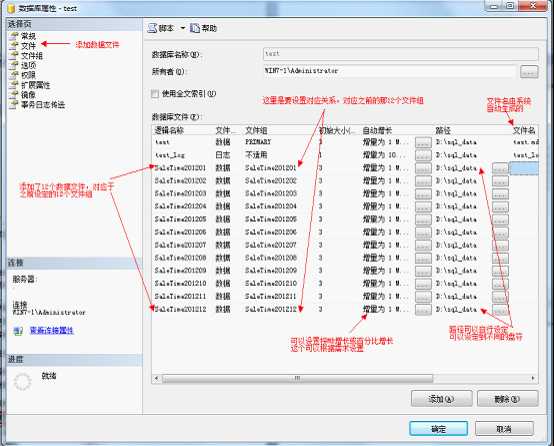This screenshot has width=554, height=446.
Task: Open the 常规 page
Action: coord(28,36)
